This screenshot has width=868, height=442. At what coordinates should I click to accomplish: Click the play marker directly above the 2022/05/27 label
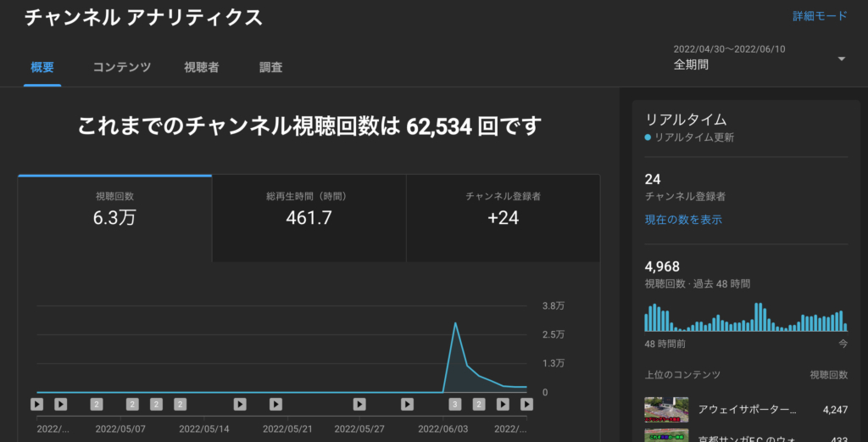click(359, 404)
